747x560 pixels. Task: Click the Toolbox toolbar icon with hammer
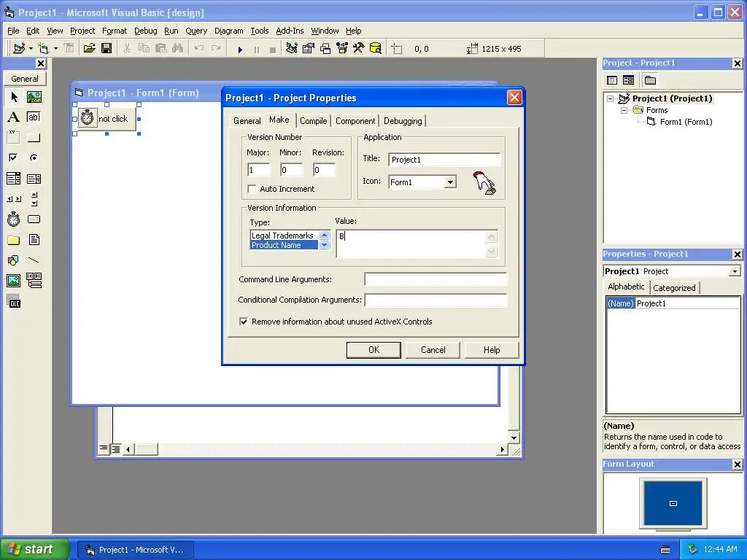click(x=358, y=48)
